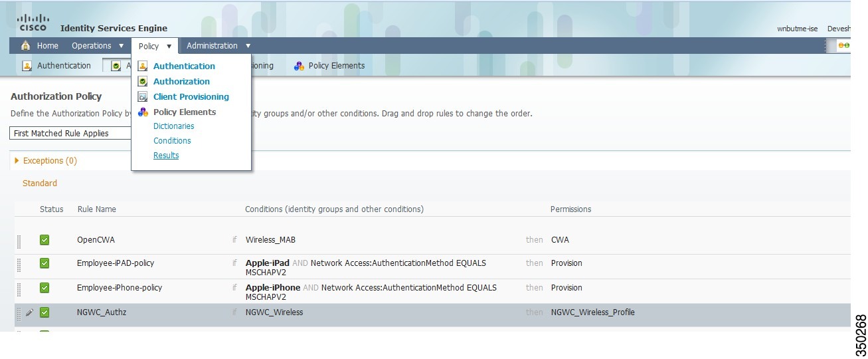Click the Home house icon
The height and width of the screenshot is (359, 868).
tap(26, 46)
